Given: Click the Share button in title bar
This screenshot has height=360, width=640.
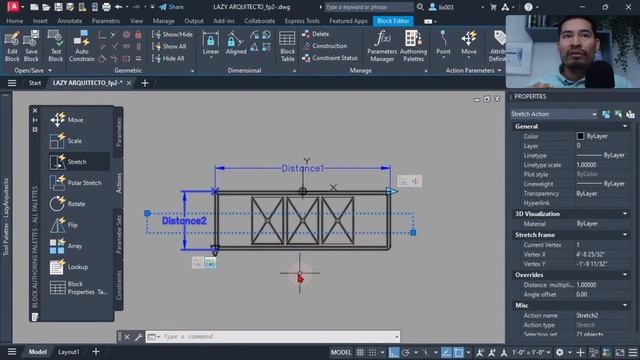Looking at the screenshot, I should pyautogui.click(x=171, y=7).
